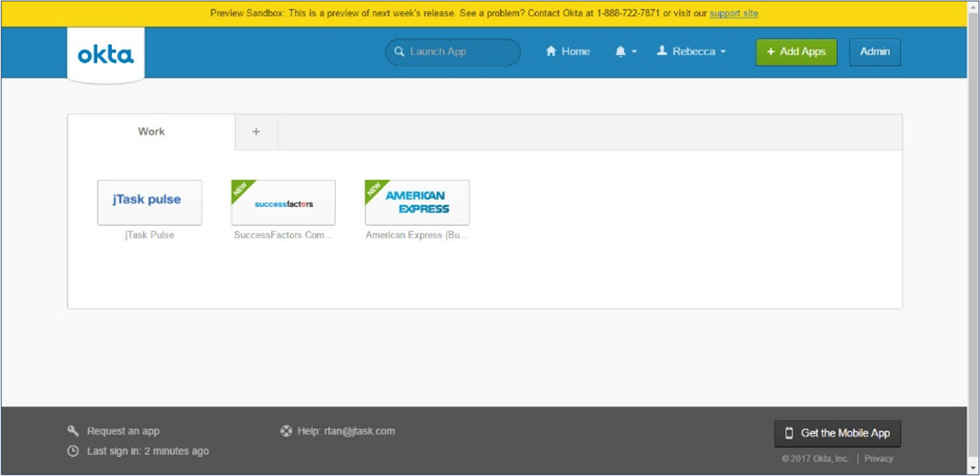The image size is (980, 476).
Task: Click the mobile phone icon
Action: point(789,434)
